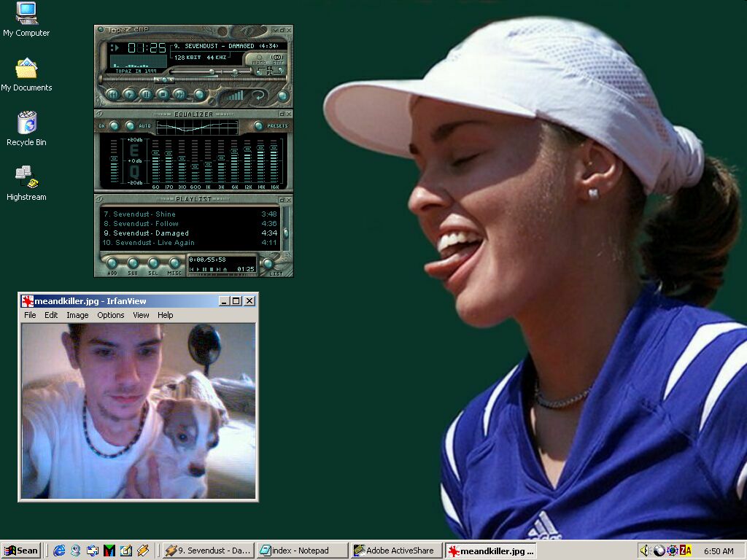Open the playlist LIST options
Screen dimensions: 747x560
pyautogui.click(x=268, y=264)
